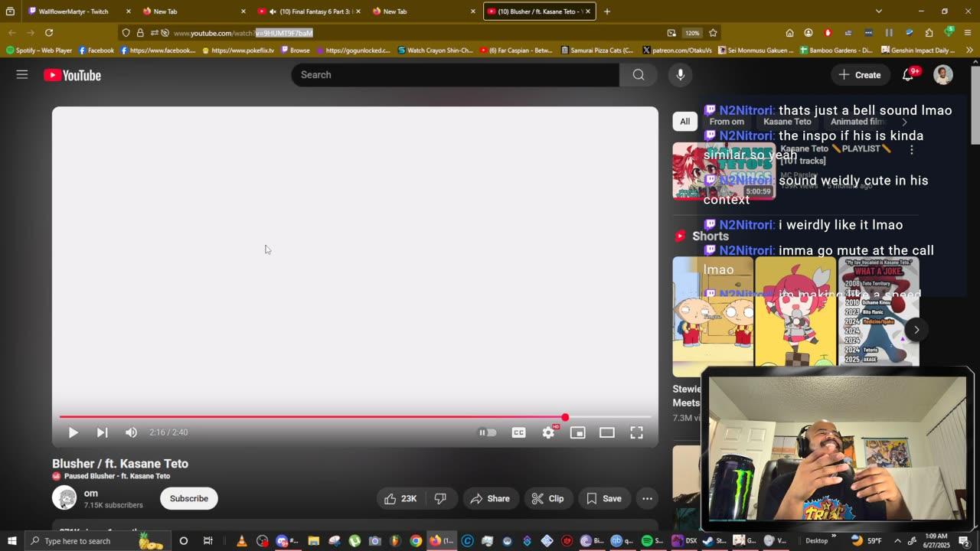Open the player settings gear
980x551 pixels.
[548, 432]
